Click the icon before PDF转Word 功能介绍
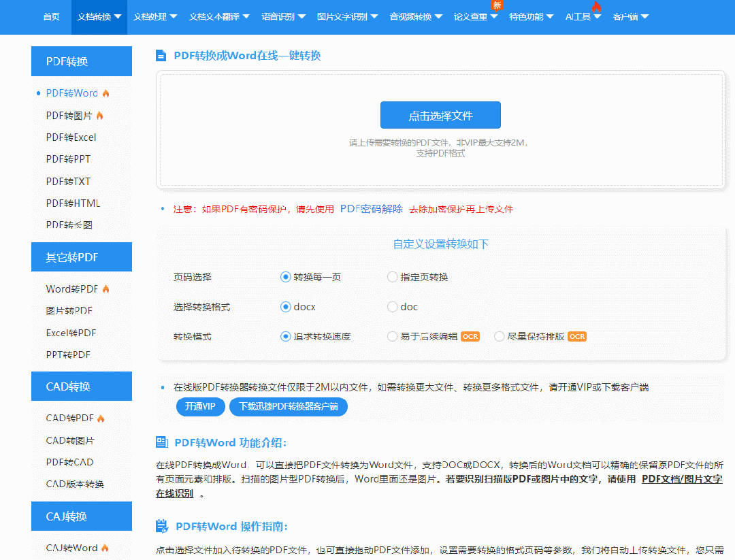The image size is (735, 560). [x=162, y=442]
